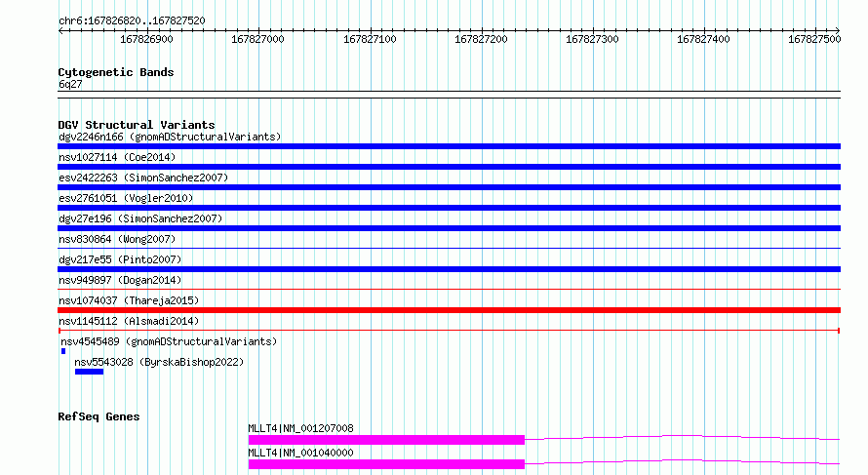Click the 6q27 band label
The height and width of the screenshot is (475, 868).
[70, 84]
